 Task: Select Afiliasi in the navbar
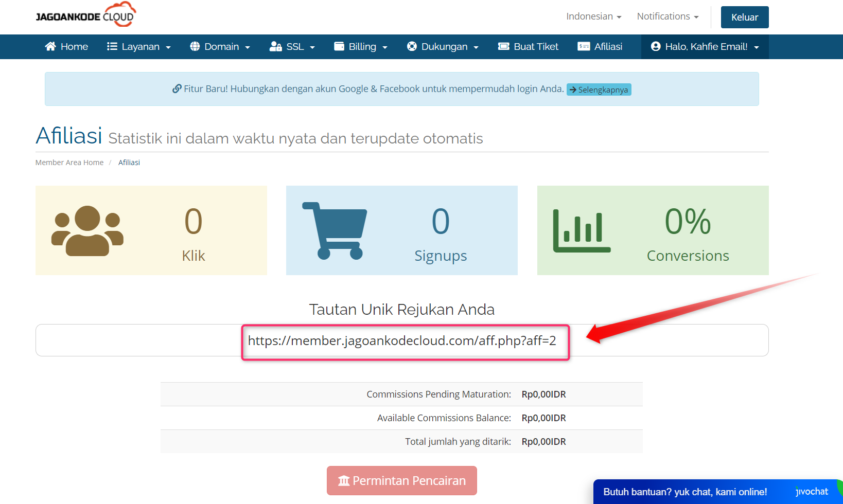pos(600,46)
